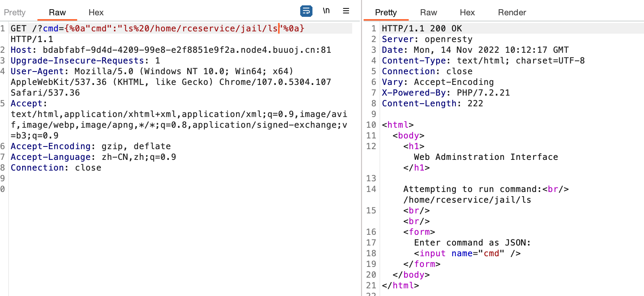This screenshot has width=644, height=296.
Task: Click the closing </html> tag line
Action: point(400,285)
